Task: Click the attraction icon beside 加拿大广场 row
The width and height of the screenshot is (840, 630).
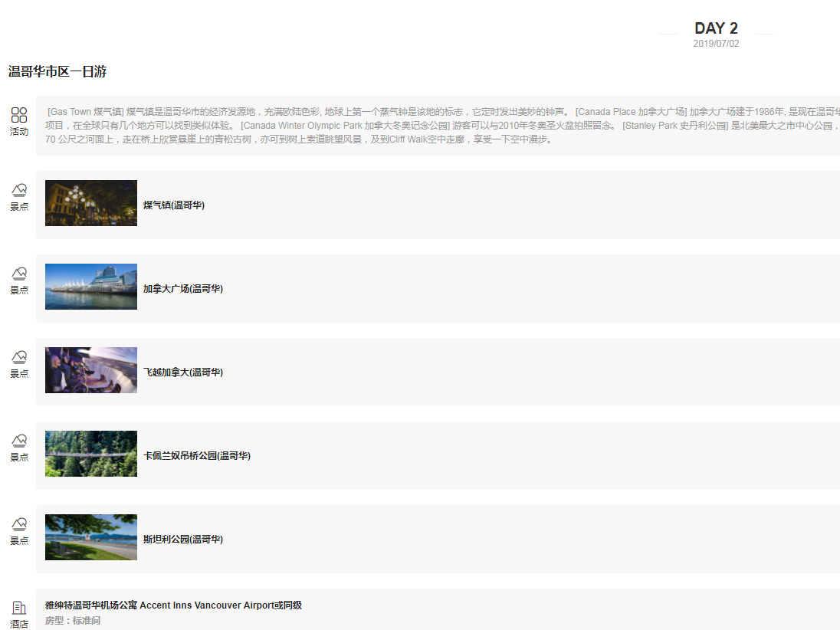Action: coord(19,274)
